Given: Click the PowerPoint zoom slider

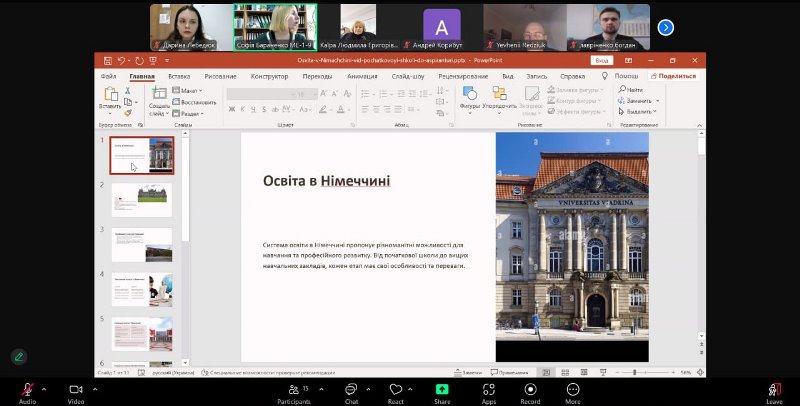Looking at the screenshot, I should tap(634, 372).
